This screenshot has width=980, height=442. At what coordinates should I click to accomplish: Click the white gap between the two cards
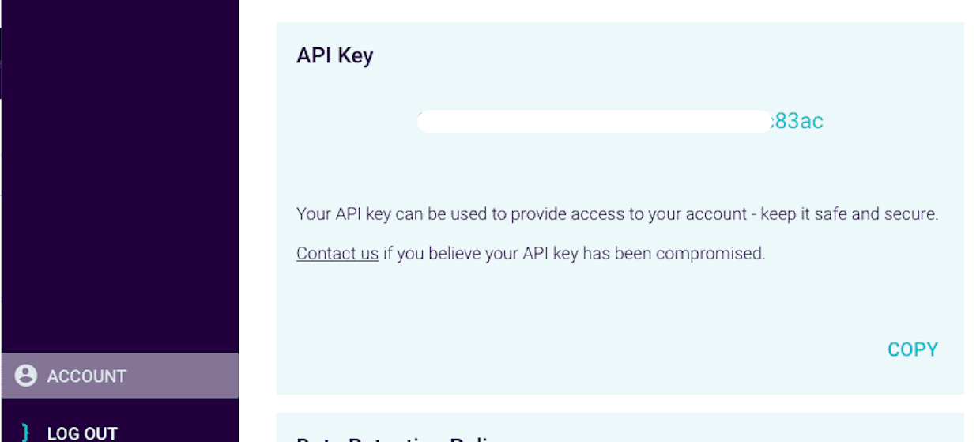[620, 403]
